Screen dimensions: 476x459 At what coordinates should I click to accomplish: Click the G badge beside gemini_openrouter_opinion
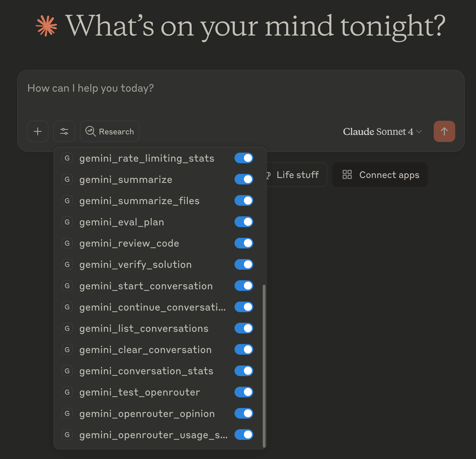[x=67, y=413]
